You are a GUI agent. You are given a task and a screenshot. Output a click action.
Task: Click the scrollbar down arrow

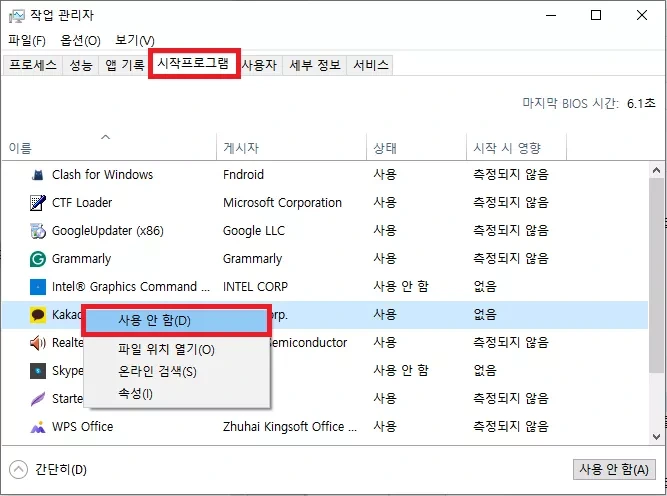coord(656,436)
